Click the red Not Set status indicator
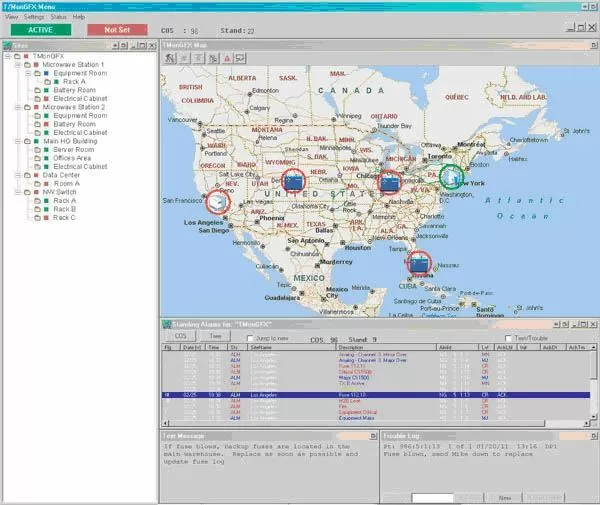 117,30
